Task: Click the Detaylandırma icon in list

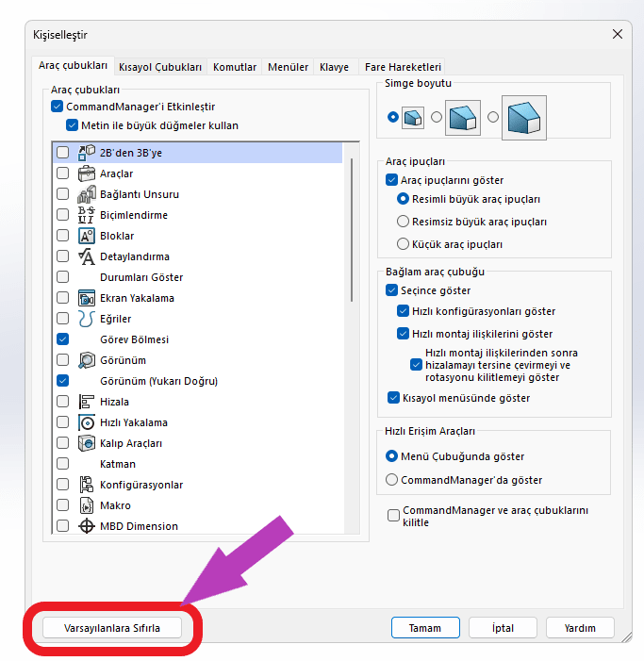Action: 86,256
